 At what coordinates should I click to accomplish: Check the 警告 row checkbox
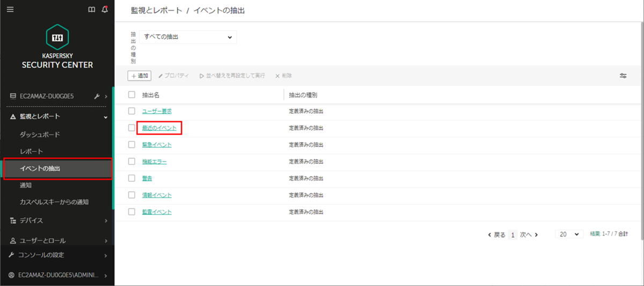point(131,178)
